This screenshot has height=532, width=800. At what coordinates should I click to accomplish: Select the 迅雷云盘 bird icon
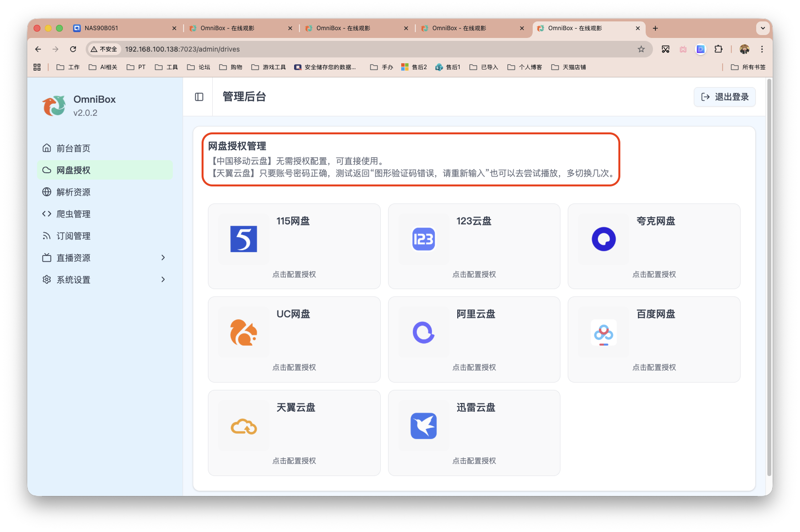click(423, 425)
